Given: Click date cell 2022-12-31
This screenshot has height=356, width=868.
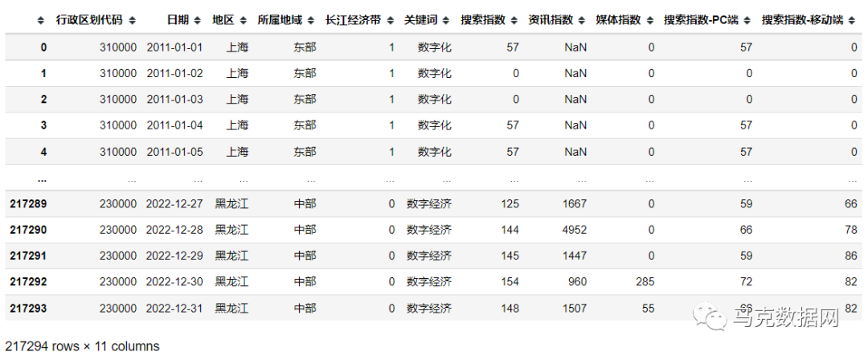Looking at the screenshot, I should pos(175,309).
